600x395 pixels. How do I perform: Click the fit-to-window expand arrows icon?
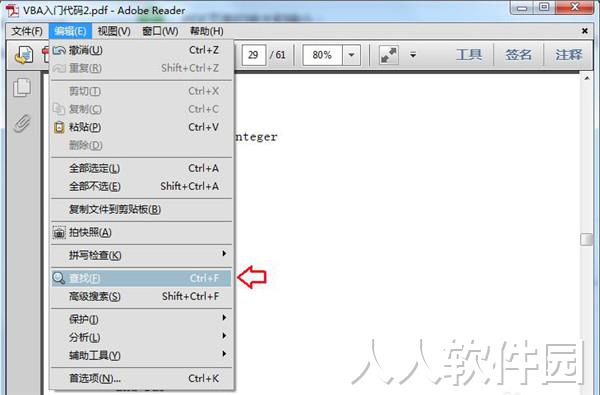click(x=389, y=55)
